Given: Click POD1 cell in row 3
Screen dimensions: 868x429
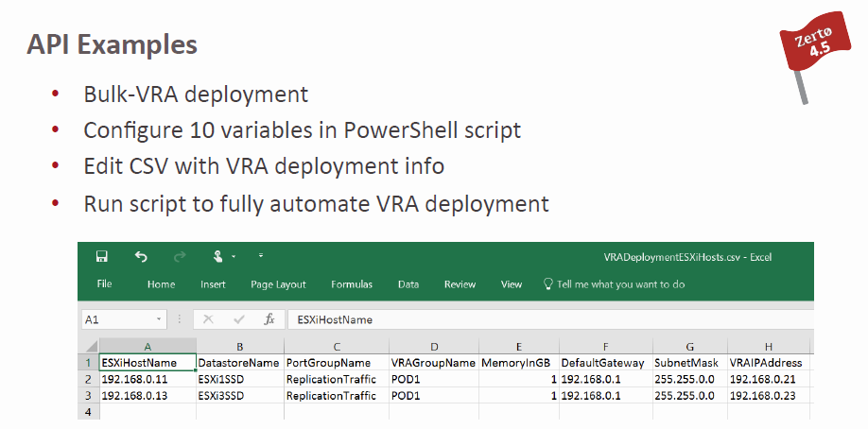Looking at the screenshot, I should coord(434,396).
